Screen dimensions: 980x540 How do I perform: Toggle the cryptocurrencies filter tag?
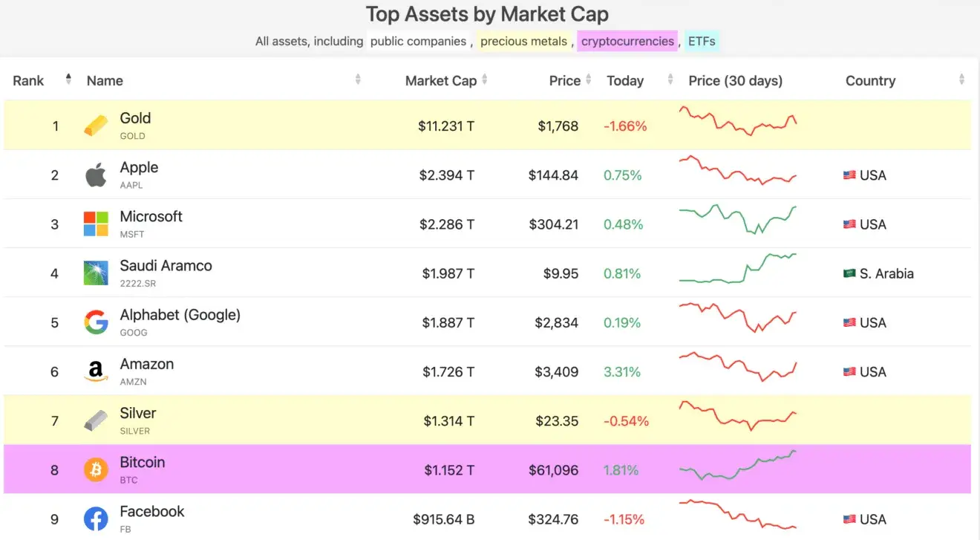(627, 42)
